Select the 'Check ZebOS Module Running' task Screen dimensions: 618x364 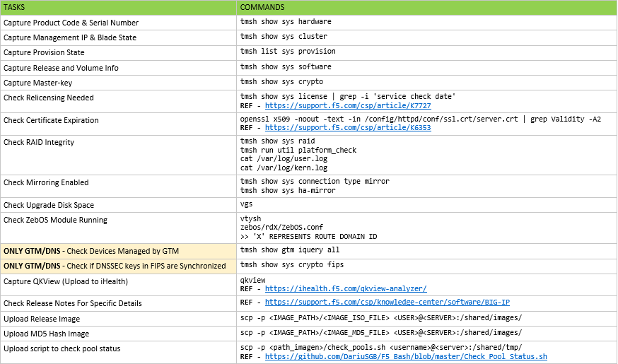click(56, 220)
